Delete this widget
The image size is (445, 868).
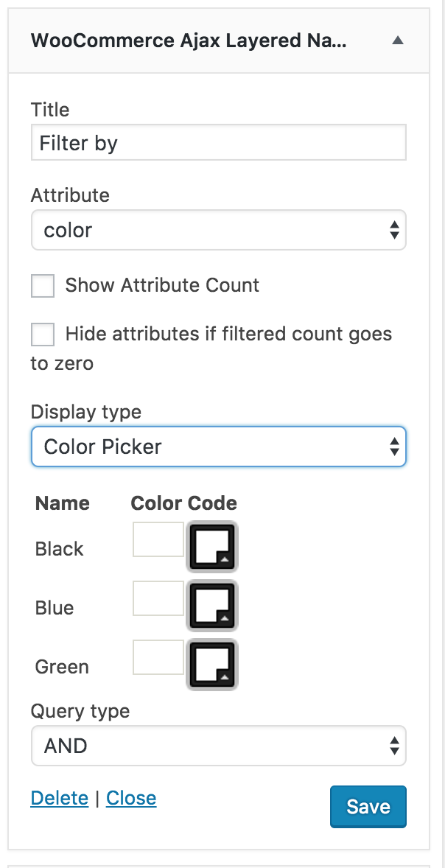coord(59,798)
